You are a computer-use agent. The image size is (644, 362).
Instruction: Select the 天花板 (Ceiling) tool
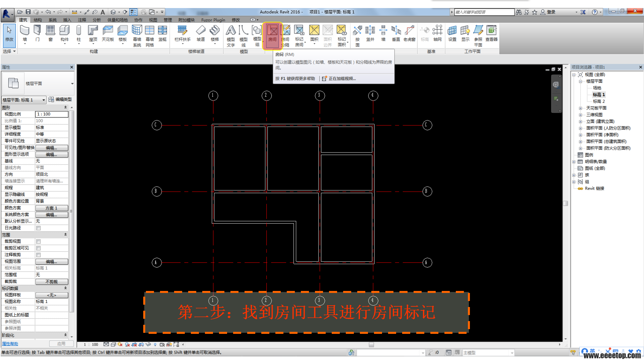click(108, 33)
